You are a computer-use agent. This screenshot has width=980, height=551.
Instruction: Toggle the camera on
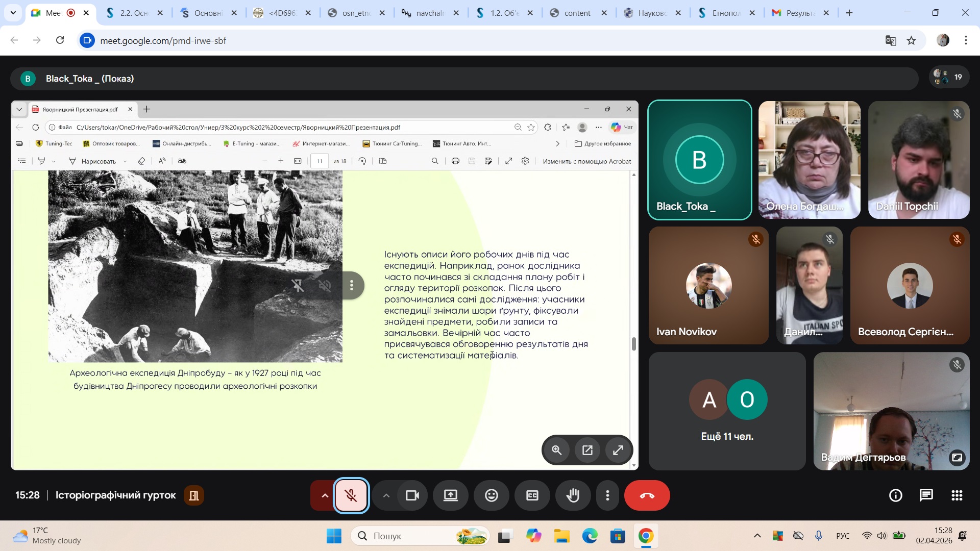click(412, 495)
